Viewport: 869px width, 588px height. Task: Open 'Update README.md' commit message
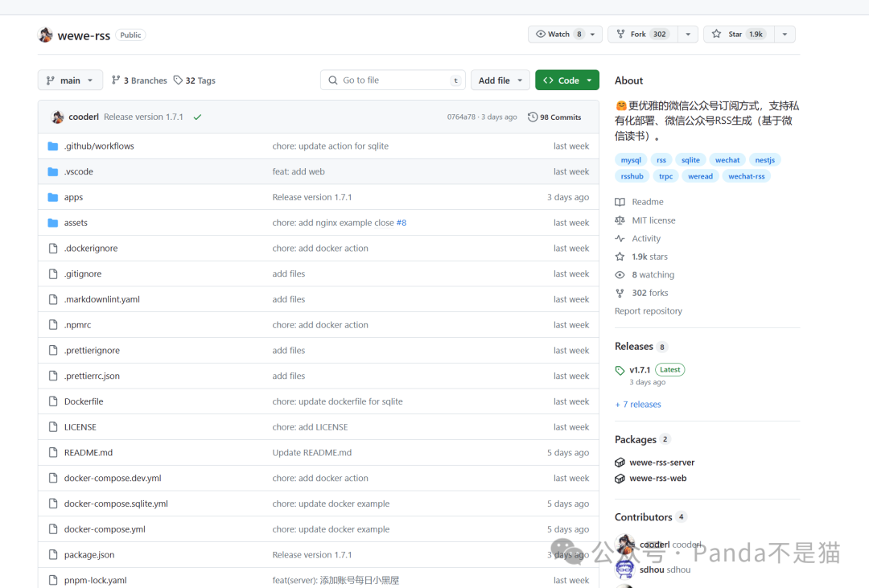point(312,453)
